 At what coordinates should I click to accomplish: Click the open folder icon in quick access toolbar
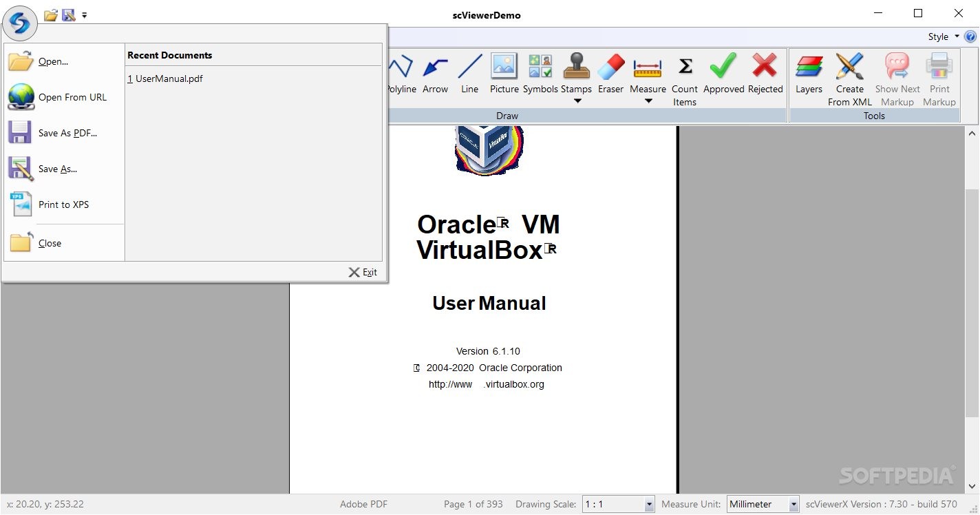pyautogui.click(x=50, y=14)
